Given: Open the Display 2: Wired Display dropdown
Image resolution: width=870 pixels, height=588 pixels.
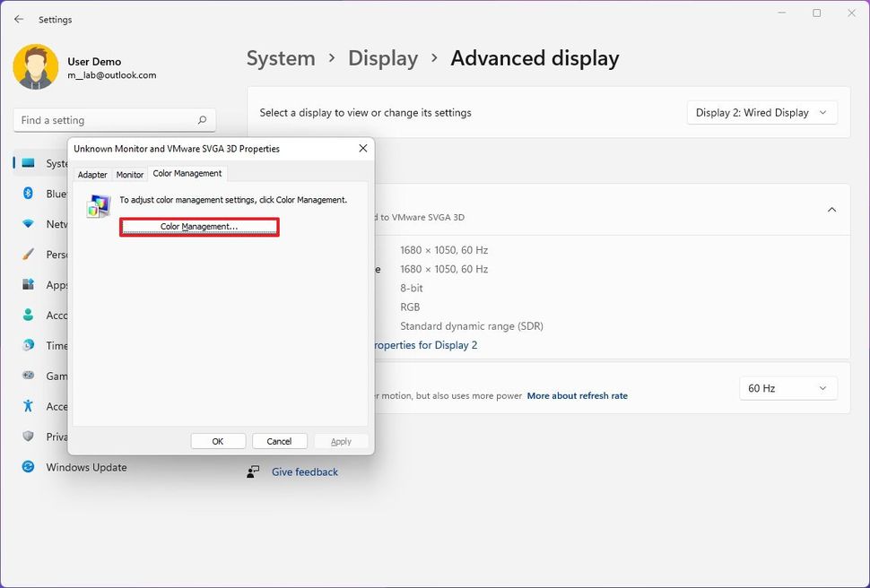Looking at the screenshot, I should [x=762, y=113].
